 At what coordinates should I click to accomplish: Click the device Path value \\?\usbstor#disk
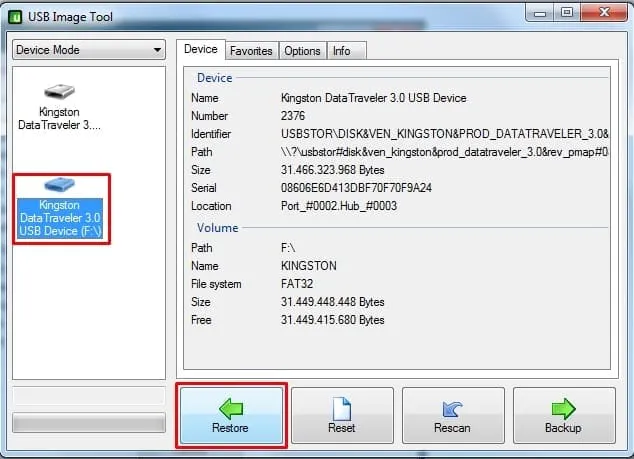[444, 152]
